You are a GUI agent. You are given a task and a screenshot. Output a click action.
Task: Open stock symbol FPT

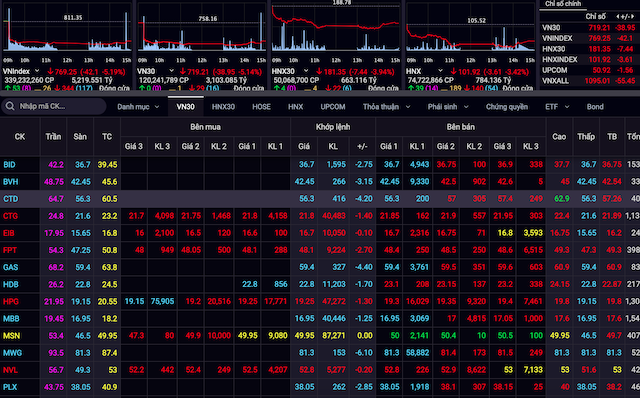(10, 250)
